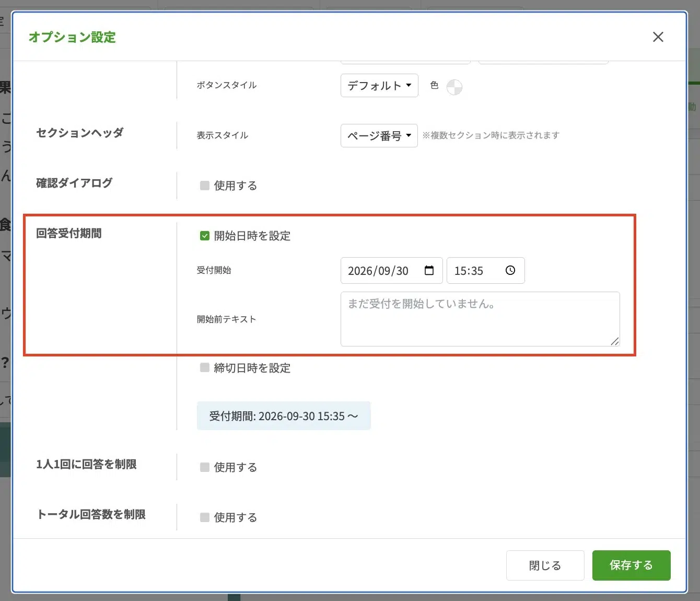Click the 受付開始 label
This screenshot has width=700, height=601.
click(214, 270)
